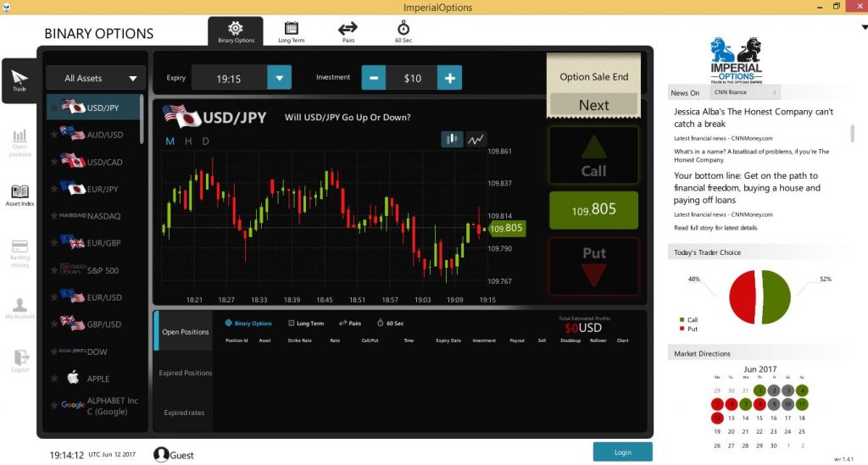Click the Login button
This screenshot has height=465, width=868.
(x=623, y=451)
